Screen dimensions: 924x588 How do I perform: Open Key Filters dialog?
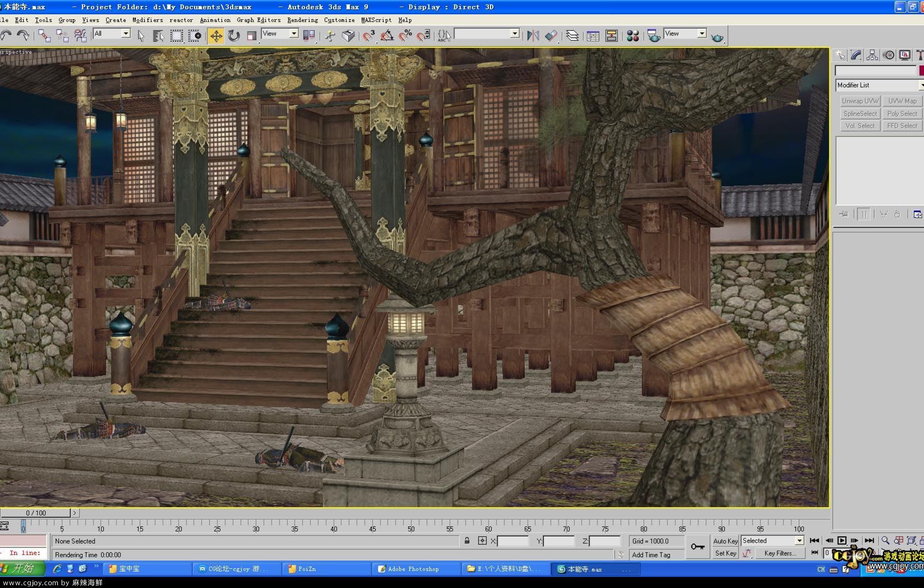(x=780, y=553)
